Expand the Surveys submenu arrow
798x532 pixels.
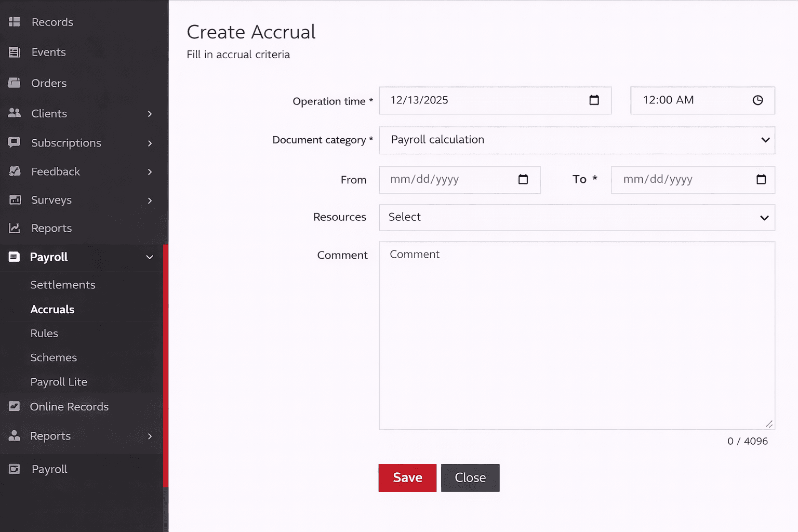[x=150, y=201]
